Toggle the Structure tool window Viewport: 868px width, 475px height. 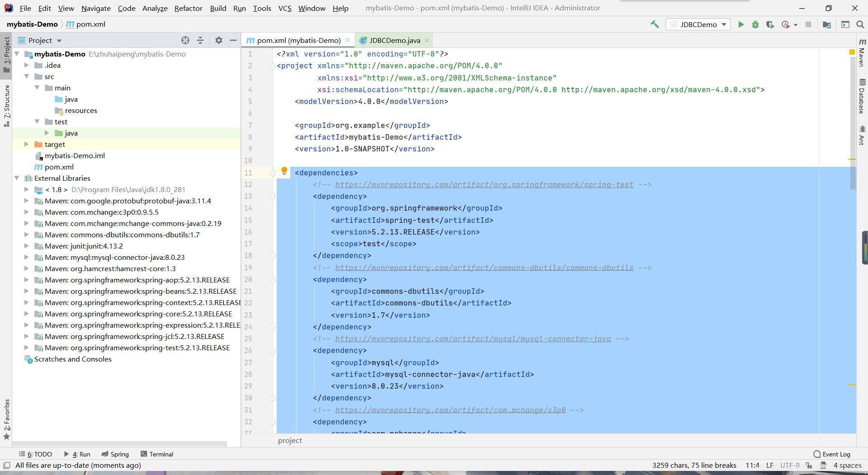7,105
